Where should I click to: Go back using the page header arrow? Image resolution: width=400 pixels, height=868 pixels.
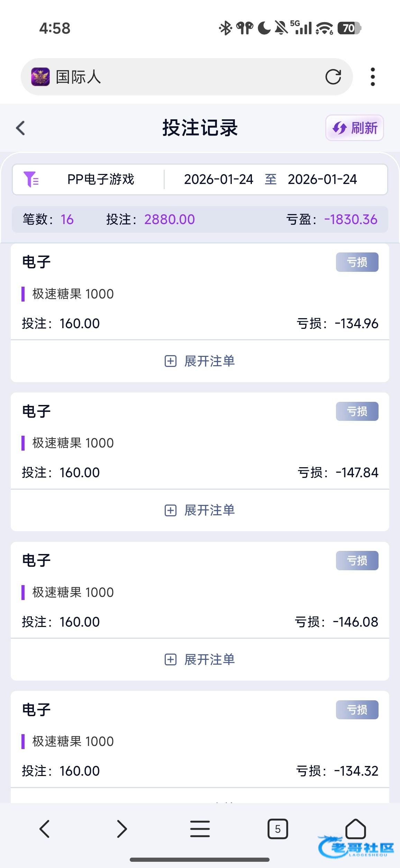coord(21,128)
